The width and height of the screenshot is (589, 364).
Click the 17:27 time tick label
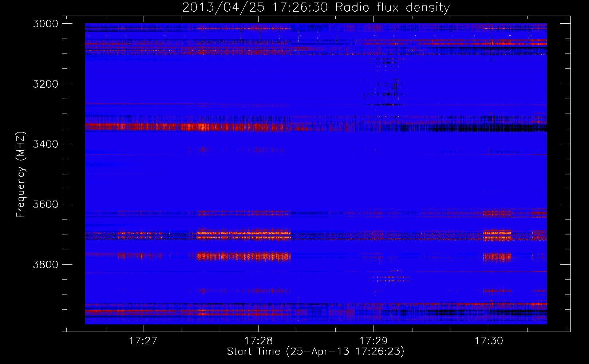[x=143, y=341]
